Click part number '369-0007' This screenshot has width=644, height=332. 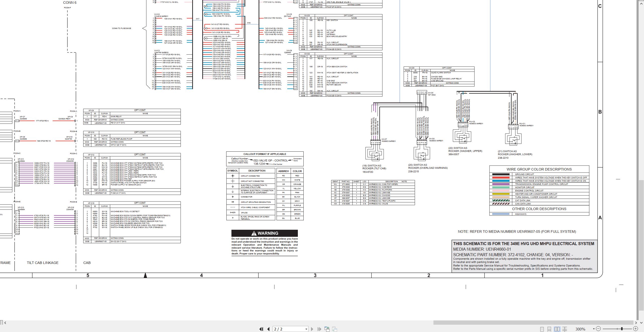[454, 154]
